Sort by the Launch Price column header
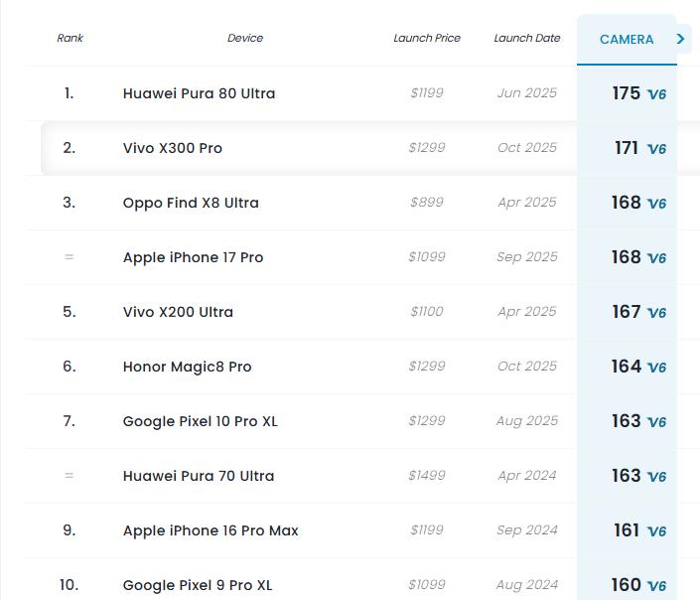The image size is (700, 600). point(427,38)
